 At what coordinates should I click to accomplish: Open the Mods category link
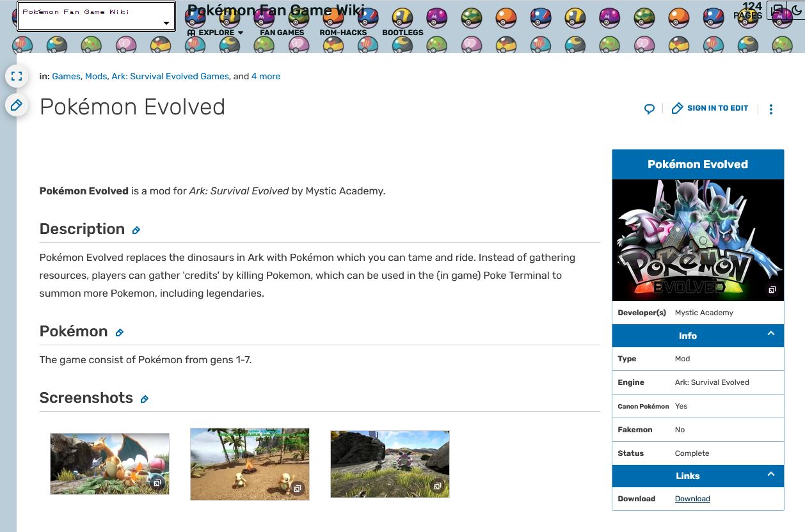pyautogui.click(x=96, y=76)
